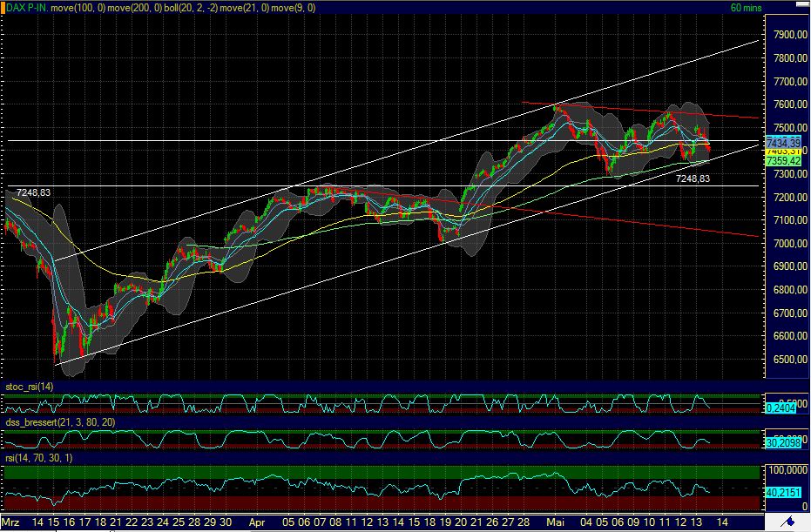Click the yellow 7403,31 price tag
This screenshot has width=811, height=532.
[784, 152]
